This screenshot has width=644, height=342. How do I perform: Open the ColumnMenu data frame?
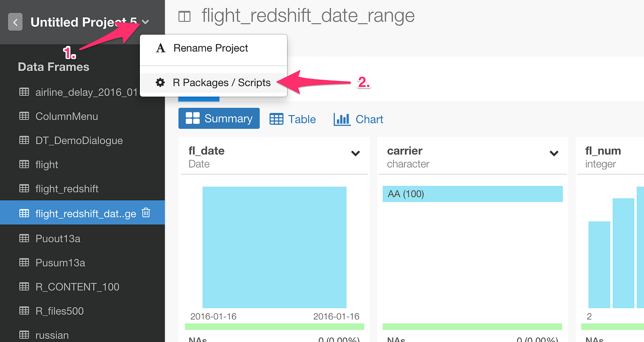click(x=67, y=116)
